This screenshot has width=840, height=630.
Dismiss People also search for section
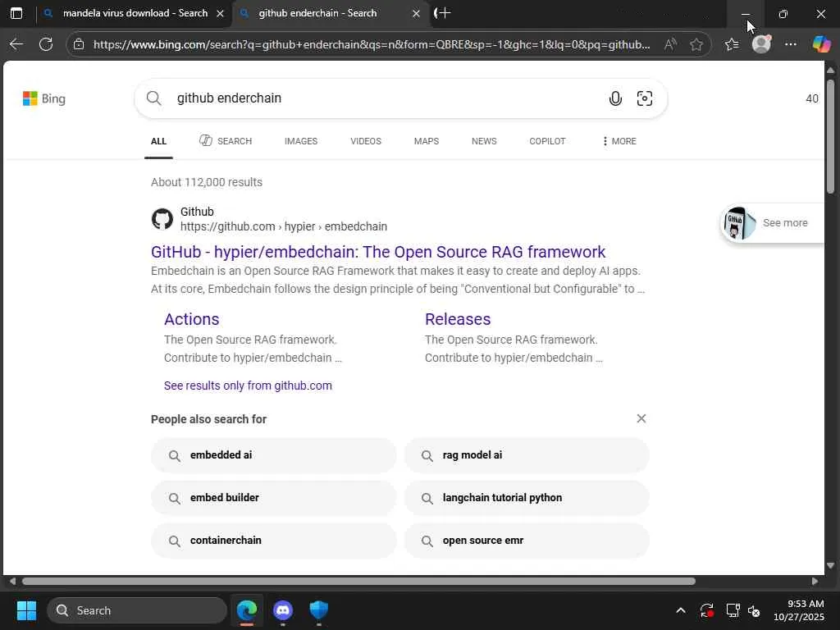coord(641,418)
